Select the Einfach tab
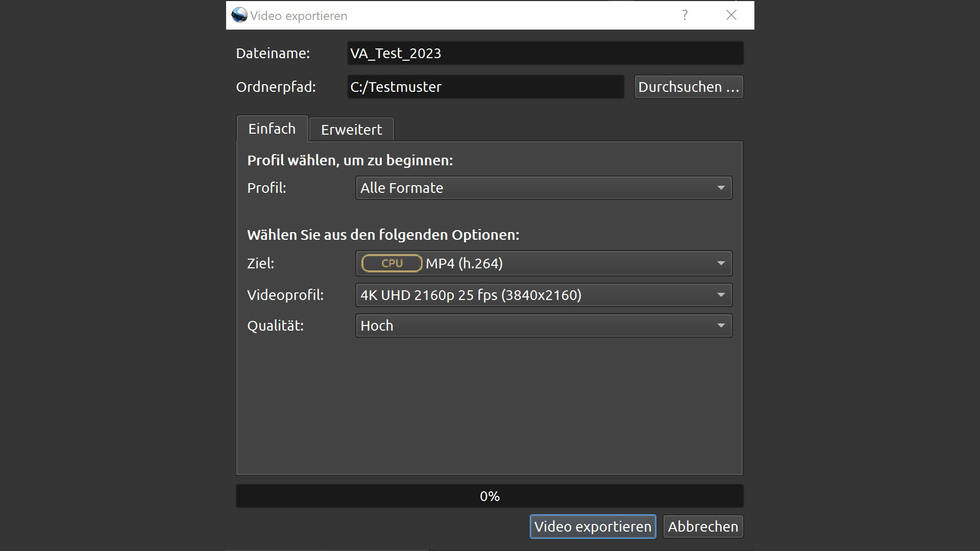This screenshot has height=551, width=980. [272, 129]
